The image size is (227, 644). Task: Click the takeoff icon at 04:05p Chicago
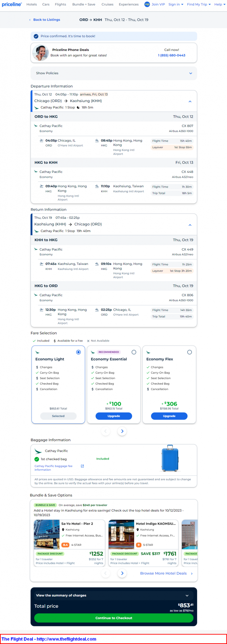[x=42, y=140]
